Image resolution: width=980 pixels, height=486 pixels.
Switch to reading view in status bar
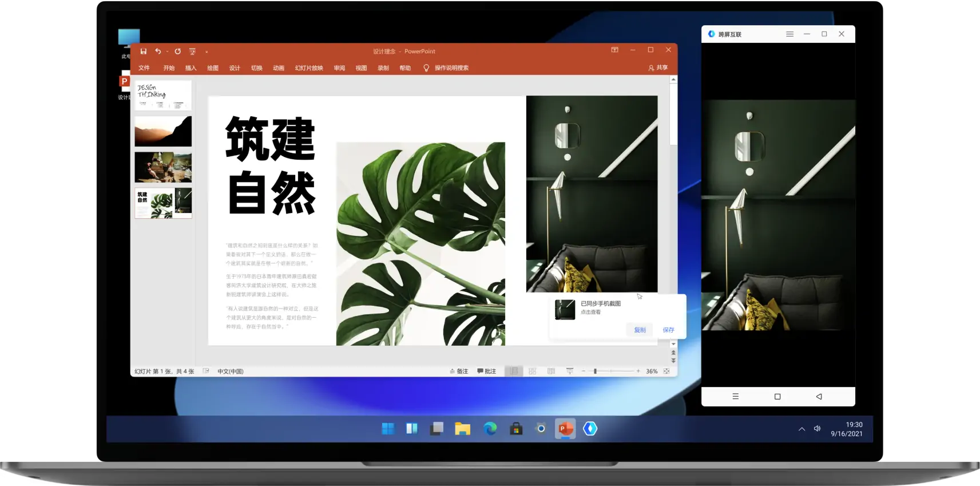click(x=551, y=372)
